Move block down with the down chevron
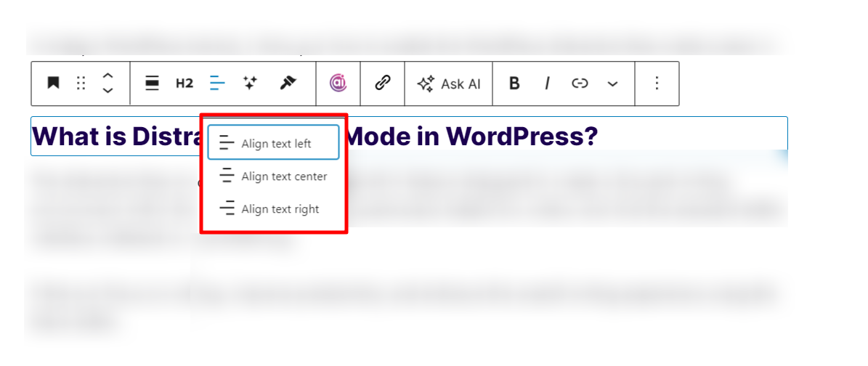The width and height of the screenshot is (868, 366). 108,91
